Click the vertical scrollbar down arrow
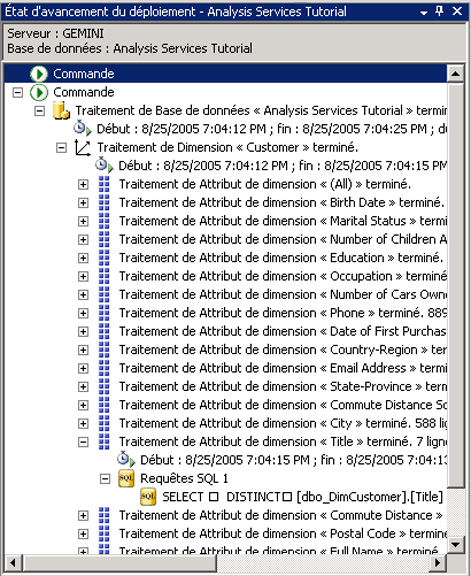Screen dimensions: 471x576 pos(456,544)
